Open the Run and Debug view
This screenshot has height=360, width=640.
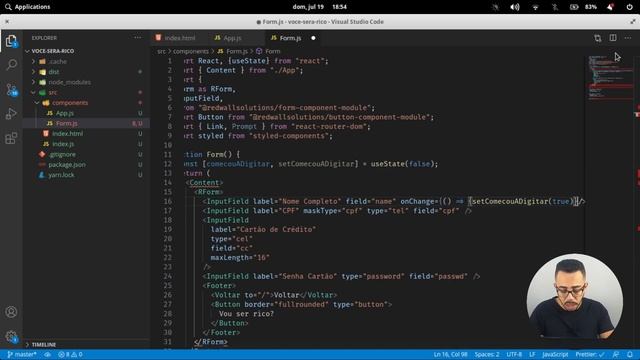(x=11, y=114)
